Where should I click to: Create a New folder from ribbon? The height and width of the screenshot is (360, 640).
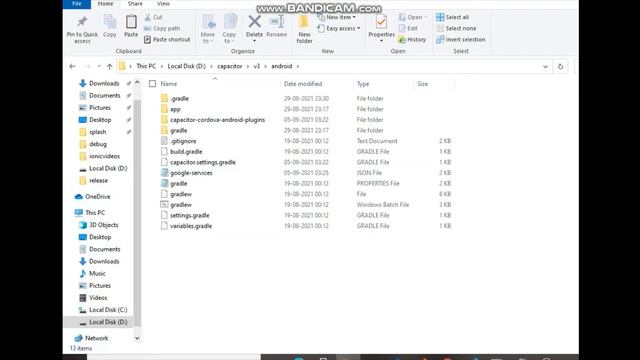(x=304, y=29)
